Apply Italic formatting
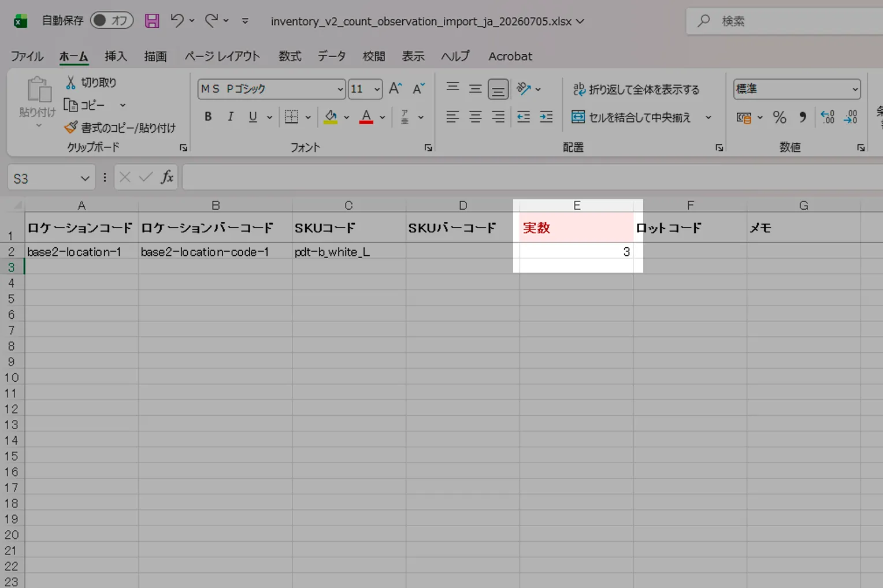This screenshot has width=883, height=588. (230, 117)
